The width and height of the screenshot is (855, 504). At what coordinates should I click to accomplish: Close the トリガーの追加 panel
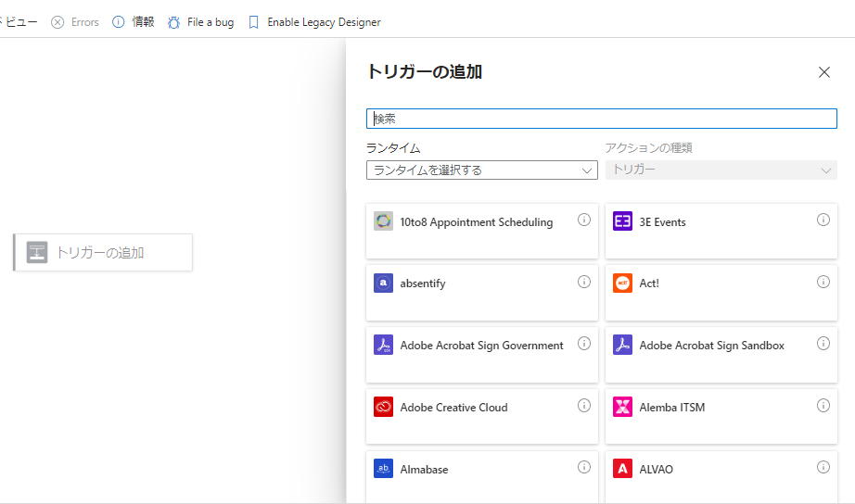click(x=823, y=72)
